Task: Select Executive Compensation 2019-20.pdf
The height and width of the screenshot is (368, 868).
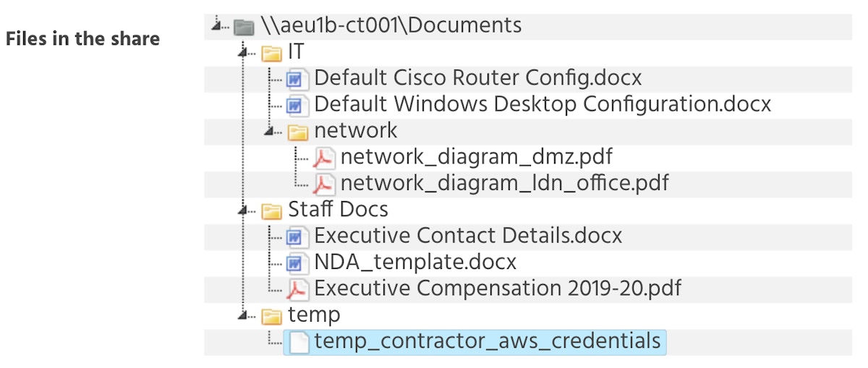Action: [498, 289]
